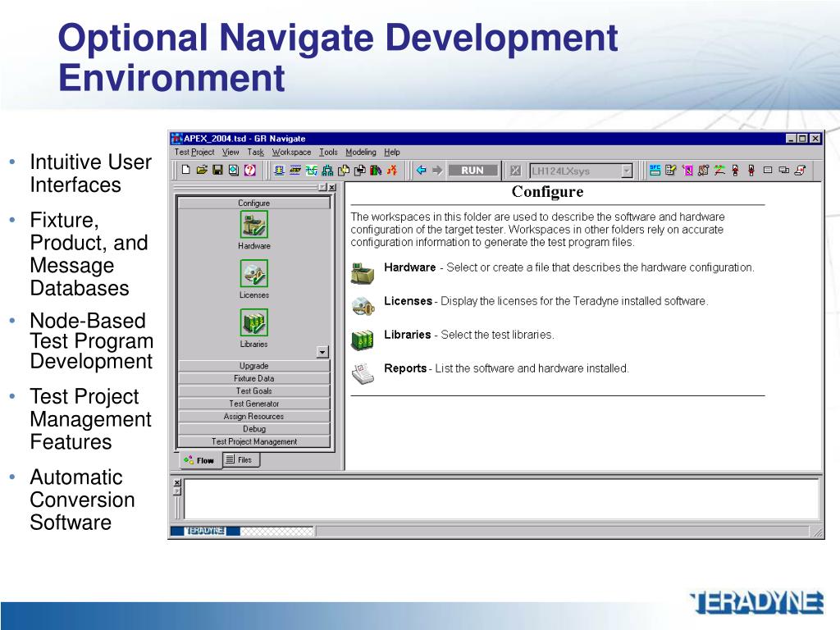840x630 pixels.
Task: Click the Libraries green books icon in description pane
Action: (363, 340)
